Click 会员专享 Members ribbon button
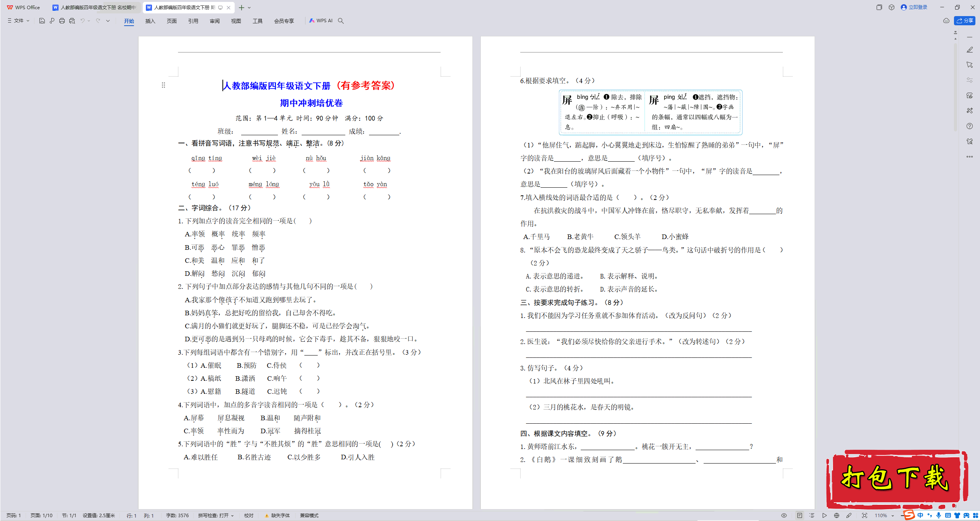 pyautogui.click(x=283, y=21)
